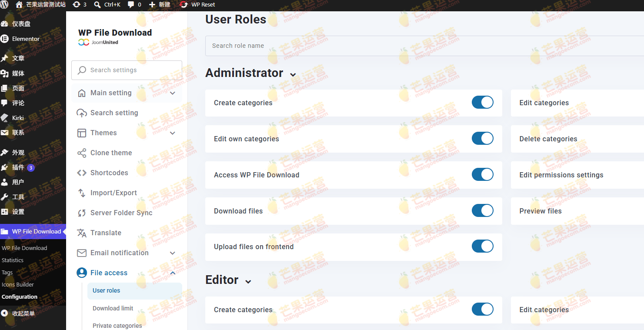This screenshot has width=644, height=330.
Task: Click the Search setting cloud icon
Action: tap(82, 113)
